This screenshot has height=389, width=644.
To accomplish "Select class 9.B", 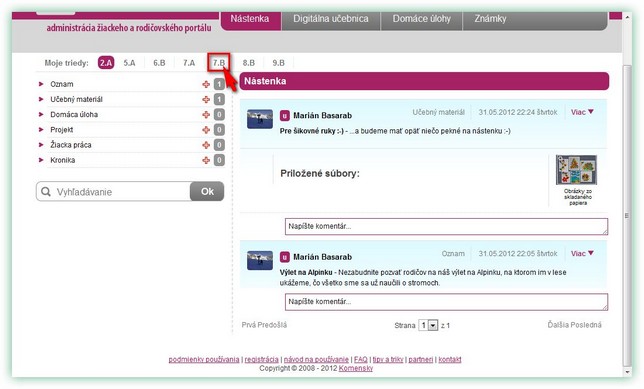I will (x=278, y=63).
